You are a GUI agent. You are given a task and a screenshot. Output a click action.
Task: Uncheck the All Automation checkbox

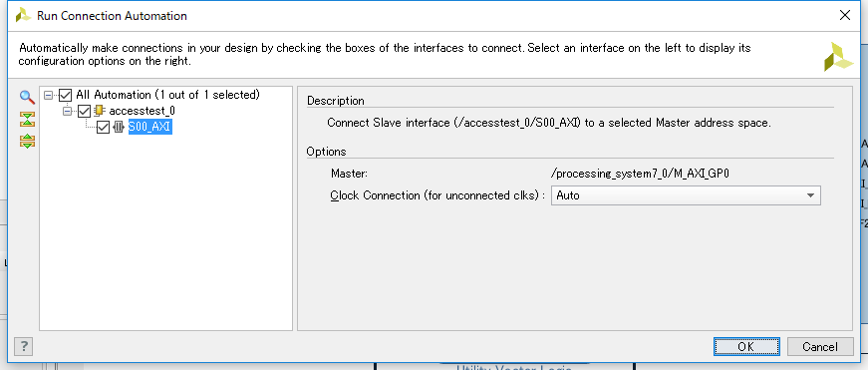(x=66, y=96)
